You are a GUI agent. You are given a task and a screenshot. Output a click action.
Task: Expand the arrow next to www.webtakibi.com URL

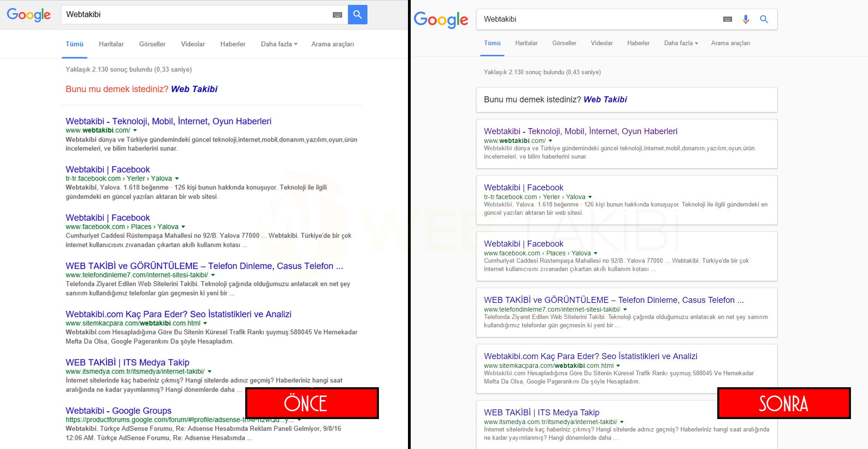click(135, 130)
